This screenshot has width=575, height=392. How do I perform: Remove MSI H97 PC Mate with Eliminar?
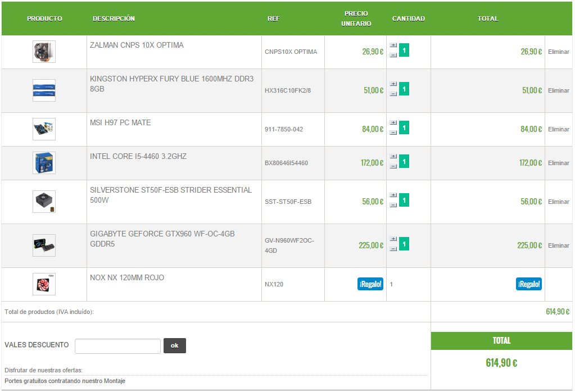tap(559, 129)
